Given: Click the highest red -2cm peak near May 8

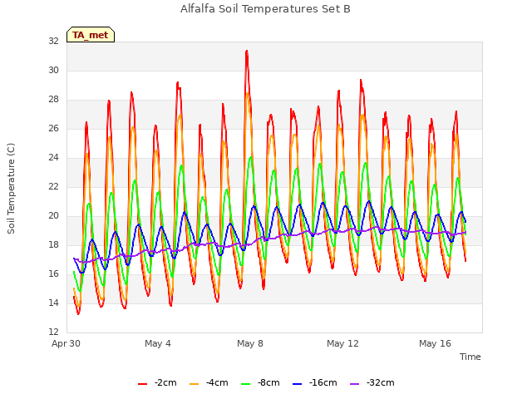Looking at the screenshot, I should pos(247,52).
